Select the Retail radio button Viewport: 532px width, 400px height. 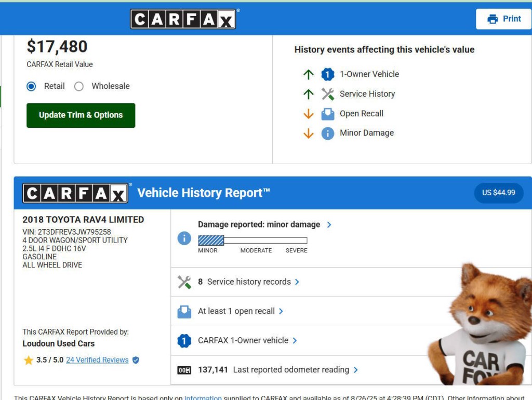31,86
